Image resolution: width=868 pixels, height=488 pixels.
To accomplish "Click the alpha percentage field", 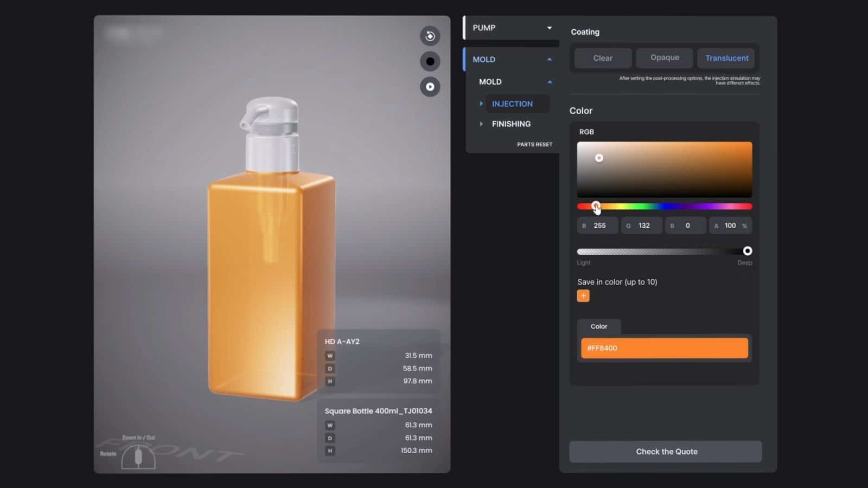I will click(730, 226).
